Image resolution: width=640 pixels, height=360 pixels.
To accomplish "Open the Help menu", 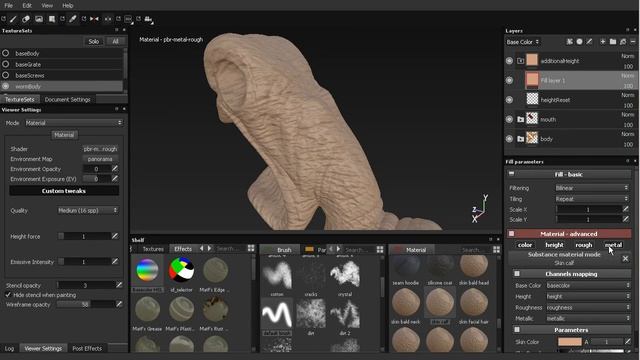I will click(x=68, y=5).
